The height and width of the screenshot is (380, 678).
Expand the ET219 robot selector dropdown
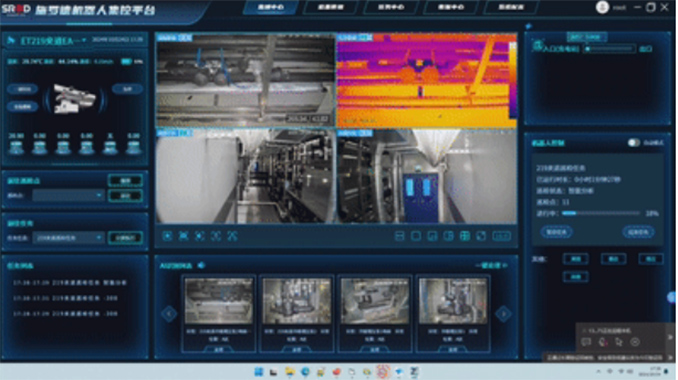(x=84, y=40)
